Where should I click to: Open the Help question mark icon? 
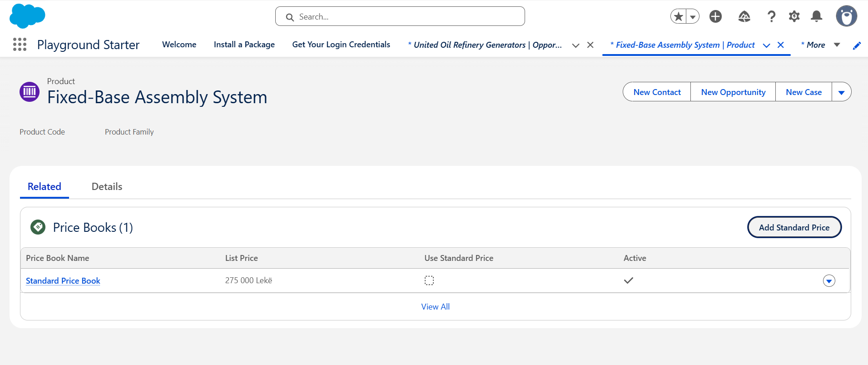coord(771,16)
